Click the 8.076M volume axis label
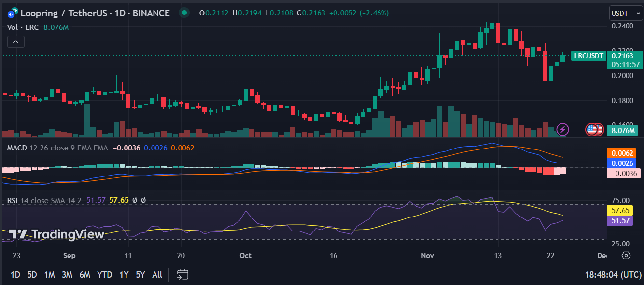Screen dimensions: 644x285 (x=623, y=130)
